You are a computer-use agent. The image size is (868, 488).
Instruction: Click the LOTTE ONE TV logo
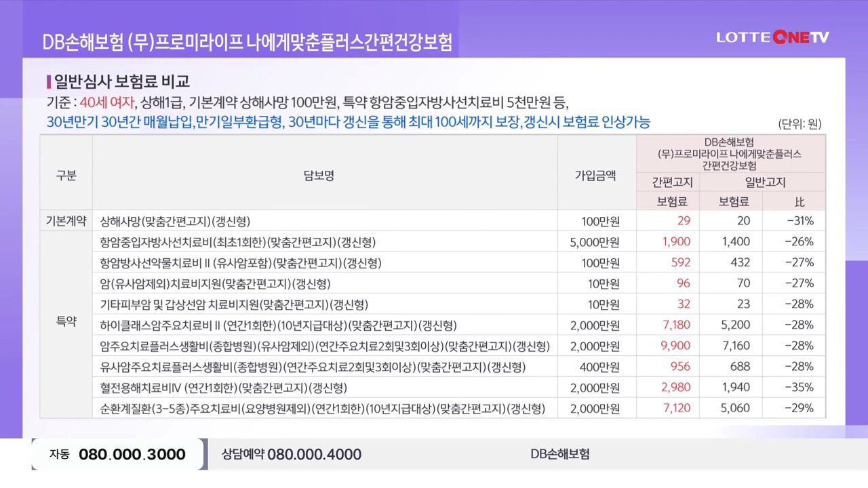click(x=772, y=37)
